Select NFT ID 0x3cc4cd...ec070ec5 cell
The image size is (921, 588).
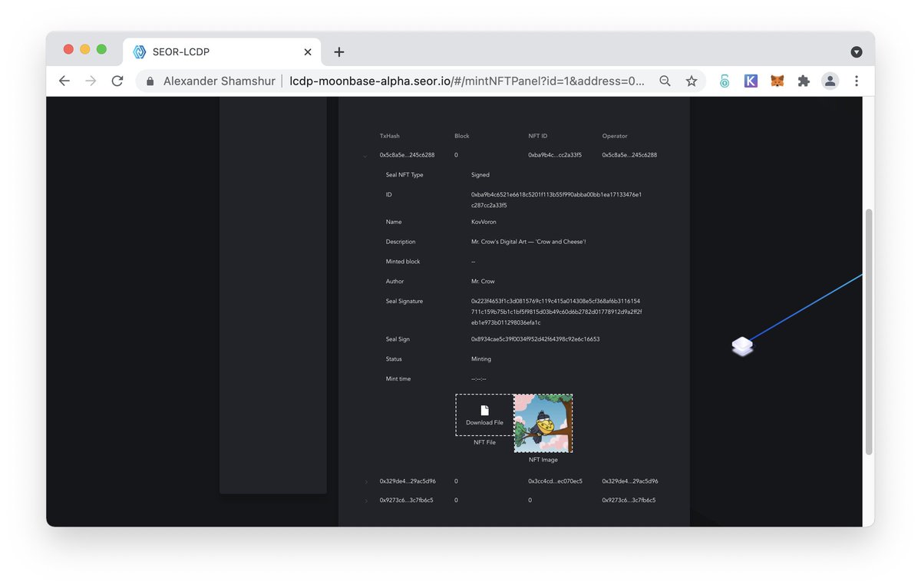tap(555, 481)
